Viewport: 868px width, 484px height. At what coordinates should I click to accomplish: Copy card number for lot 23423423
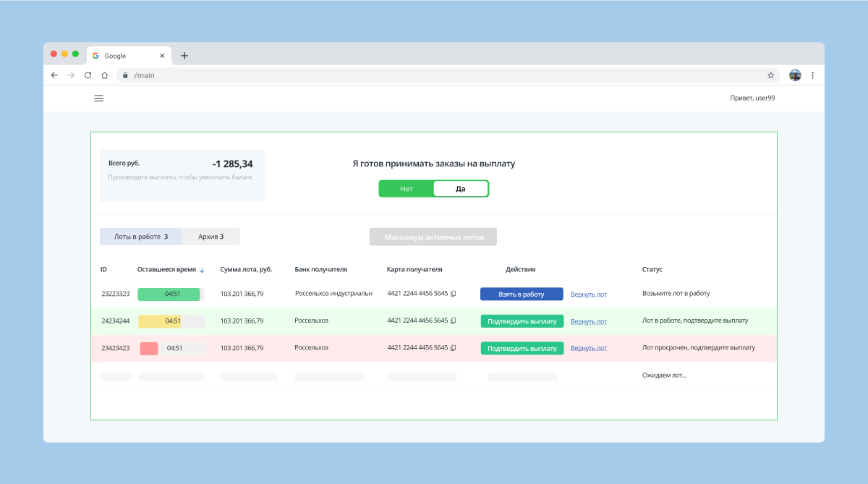coord(454,348)
